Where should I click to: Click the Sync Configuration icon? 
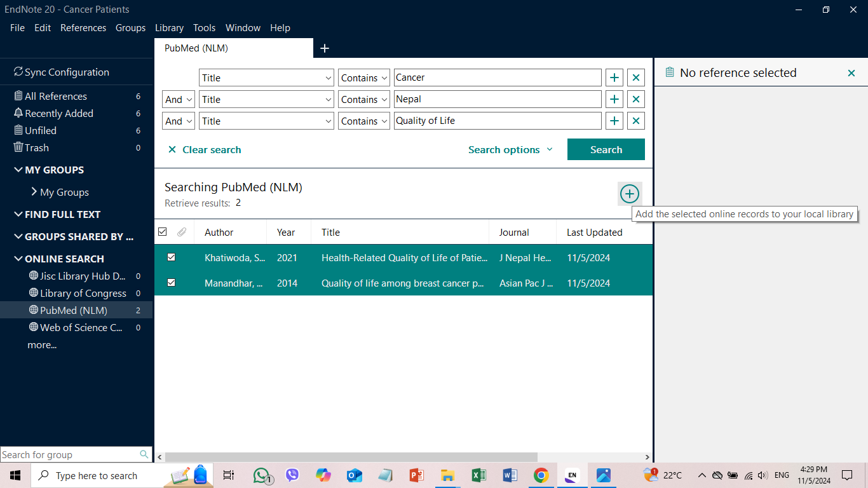18,72
